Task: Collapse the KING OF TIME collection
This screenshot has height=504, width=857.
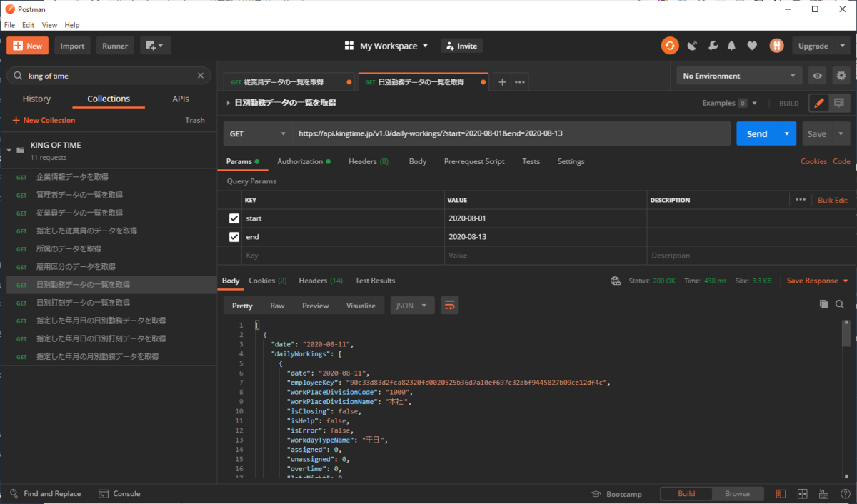Action: click(x=9, y=151)
